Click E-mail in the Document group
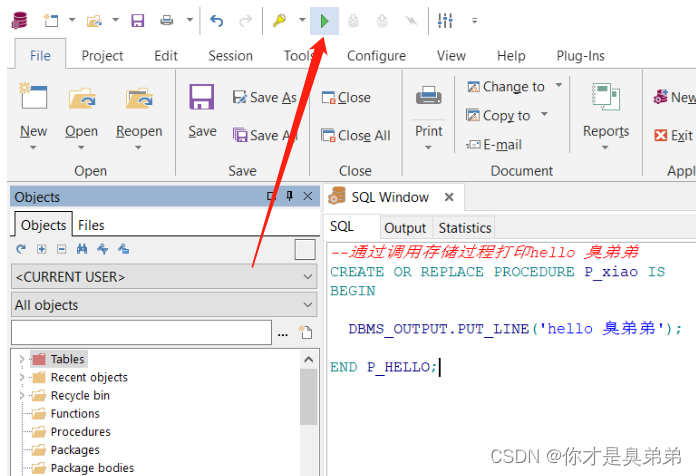This screenshot has height=476, width=696. [494, 144]
